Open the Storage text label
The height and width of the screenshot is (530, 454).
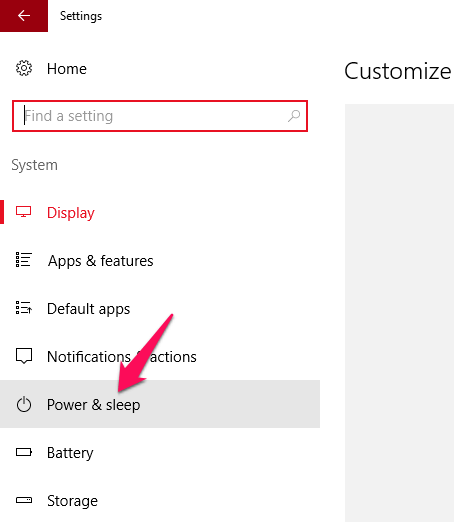point(72,501)
